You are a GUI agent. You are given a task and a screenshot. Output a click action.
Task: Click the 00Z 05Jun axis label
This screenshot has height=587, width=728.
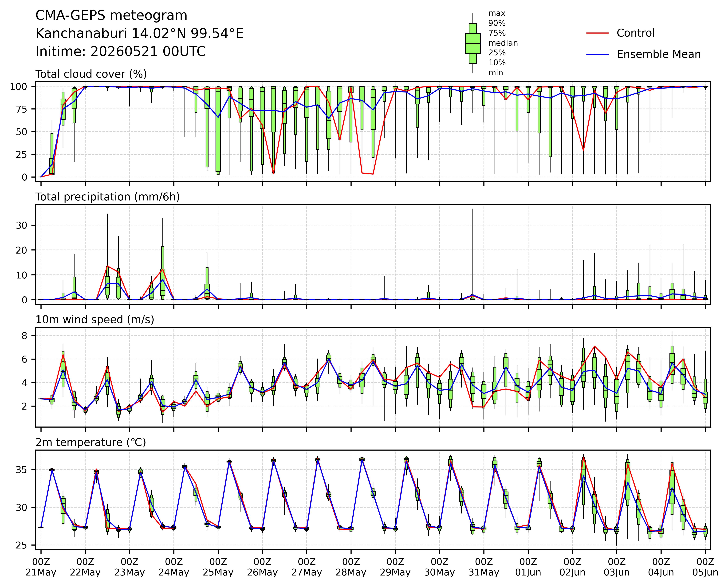(x=705, y=567)
